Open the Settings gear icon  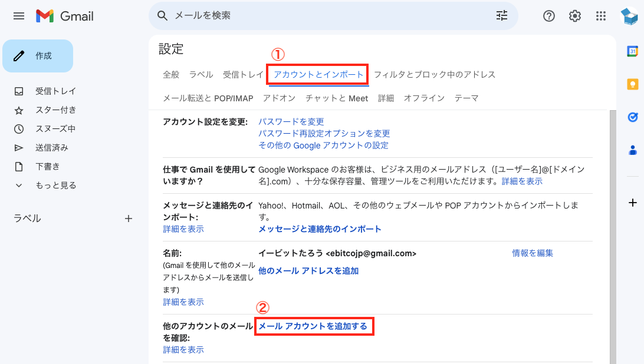[x=574, y=16]
